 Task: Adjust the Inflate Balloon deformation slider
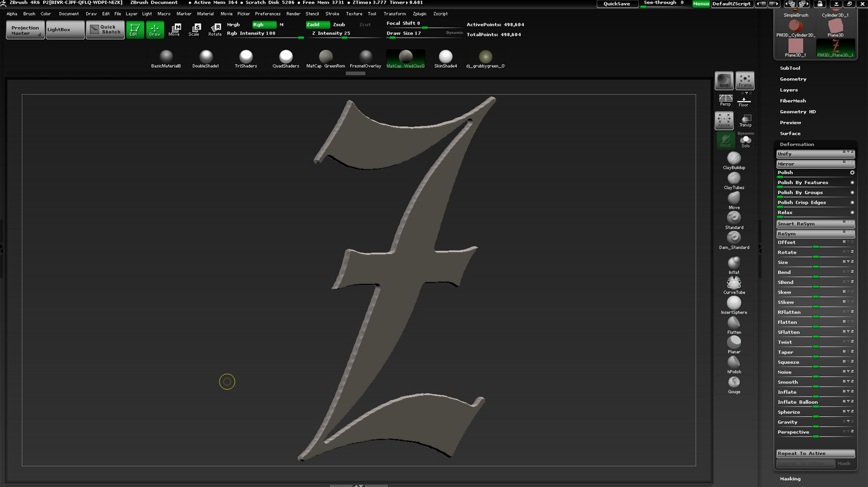pos(814,403)
